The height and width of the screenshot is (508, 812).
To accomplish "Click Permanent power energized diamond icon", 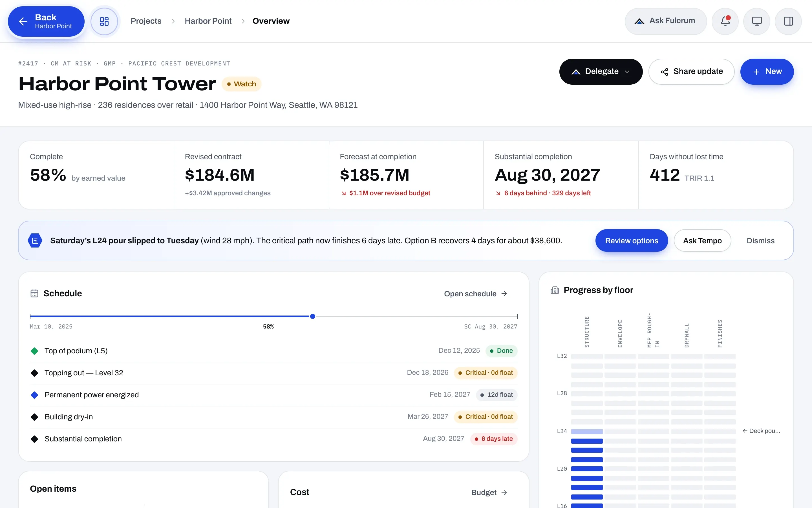I will (x=34, y=395).
